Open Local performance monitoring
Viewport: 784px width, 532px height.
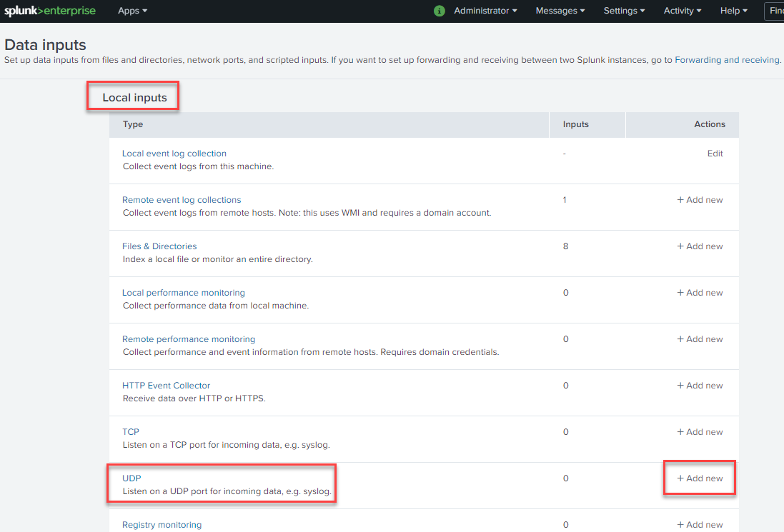click(183, 292)
